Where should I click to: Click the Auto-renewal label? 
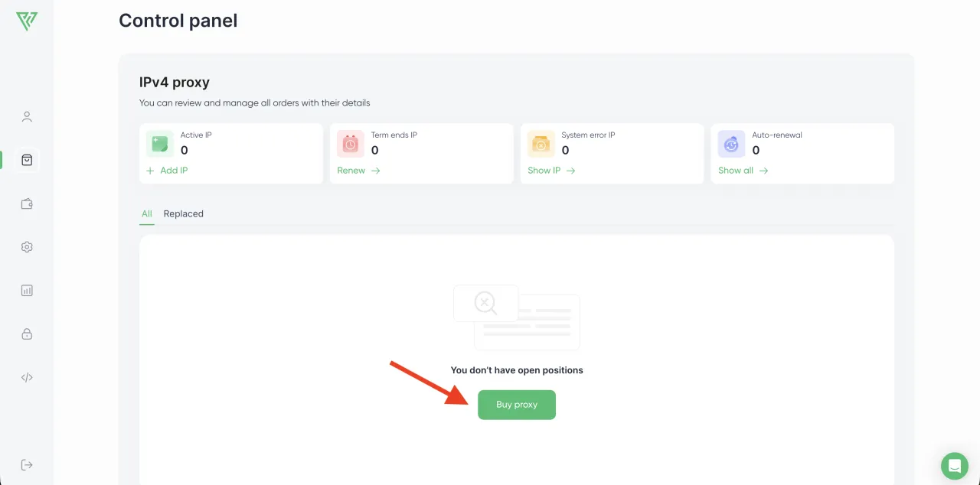point(777,135)
